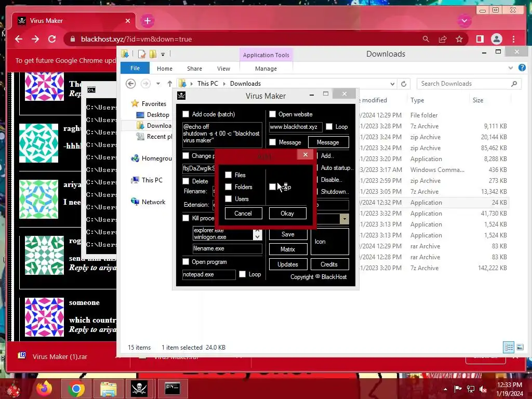Click the Matrix button
This screenshot has height=399, width=532.
tap(288, 249)
